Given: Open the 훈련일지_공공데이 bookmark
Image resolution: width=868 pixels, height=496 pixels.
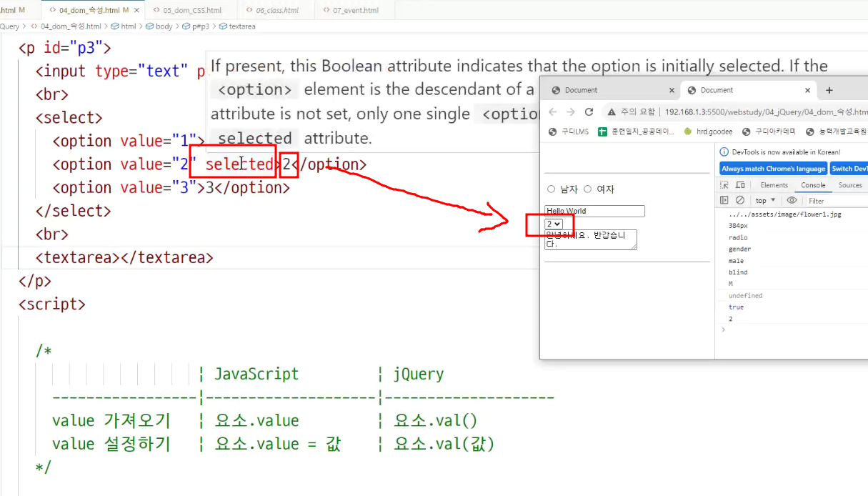Looking at the screenshot, I should pos(637,132).
